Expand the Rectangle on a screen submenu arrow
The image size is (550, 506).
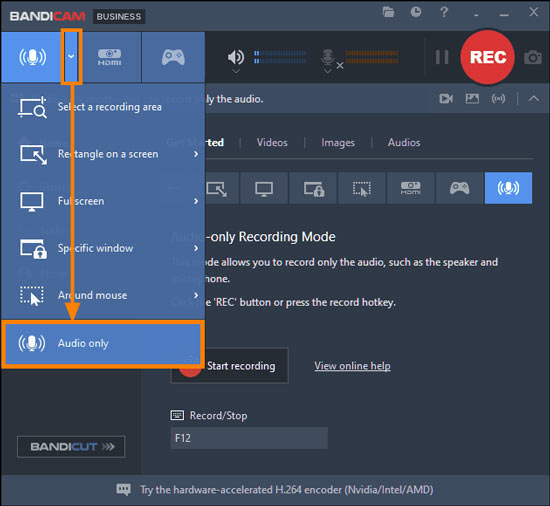[x=196, y=154]
